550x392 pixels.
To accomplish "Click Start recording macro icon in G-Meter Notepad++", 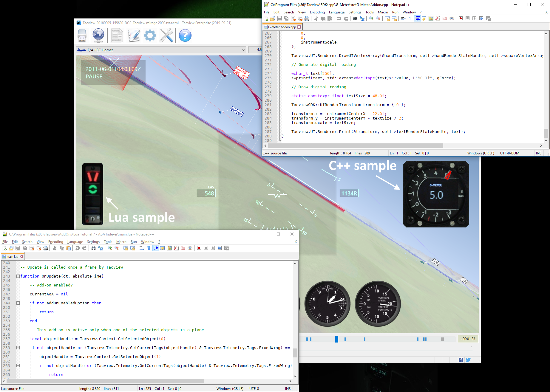I will tap(461, 18).
